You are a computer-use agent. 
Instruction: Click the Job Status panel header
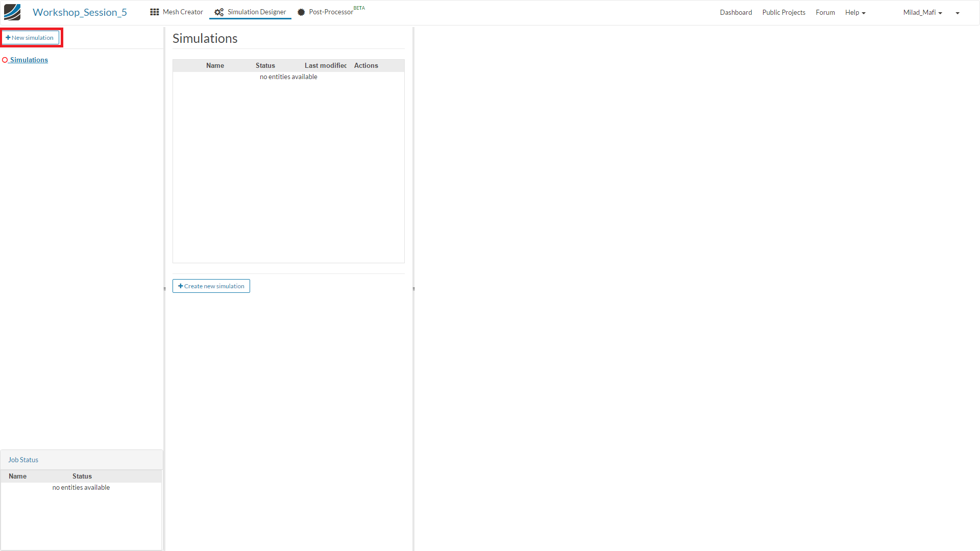tap(23, 460)
